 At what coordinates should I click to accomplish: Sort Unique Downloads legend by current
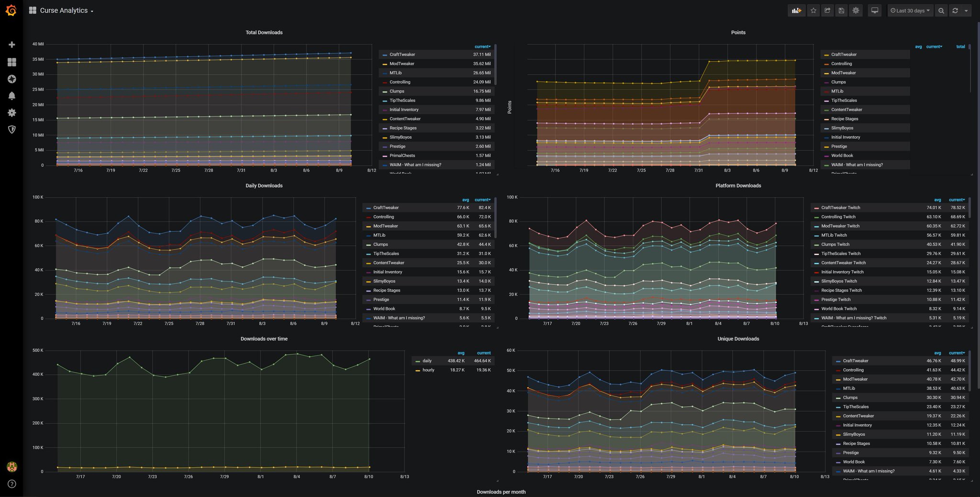point(957,353)
